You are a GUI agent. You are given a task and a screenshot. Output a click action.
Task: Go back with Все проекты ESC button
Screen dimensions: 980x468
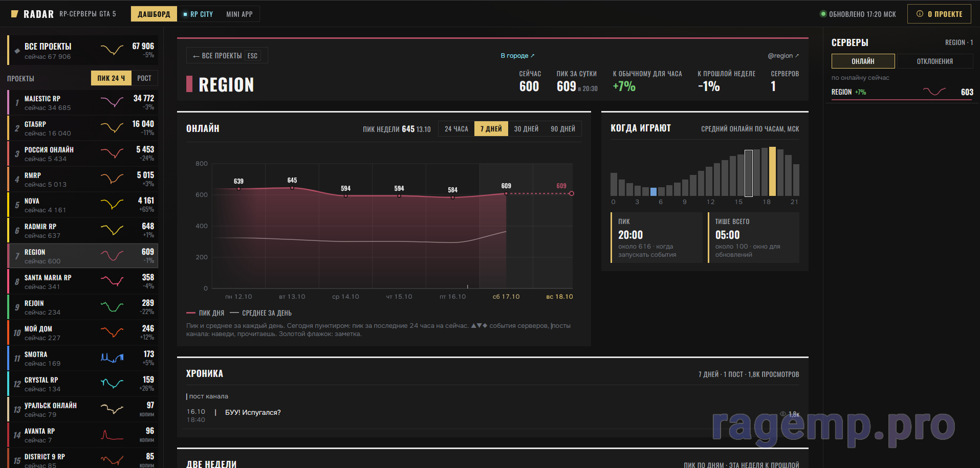227,55
